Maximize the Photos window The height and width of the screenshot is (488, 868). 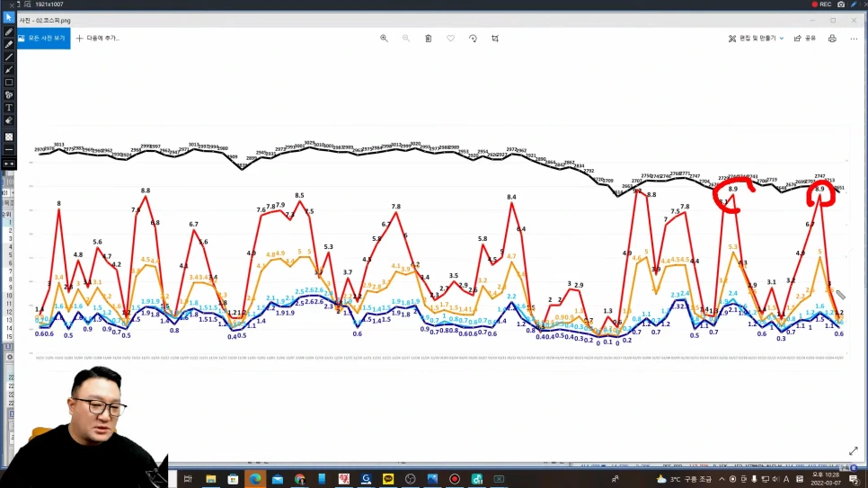pyautogui.click(x=833, y=21)
